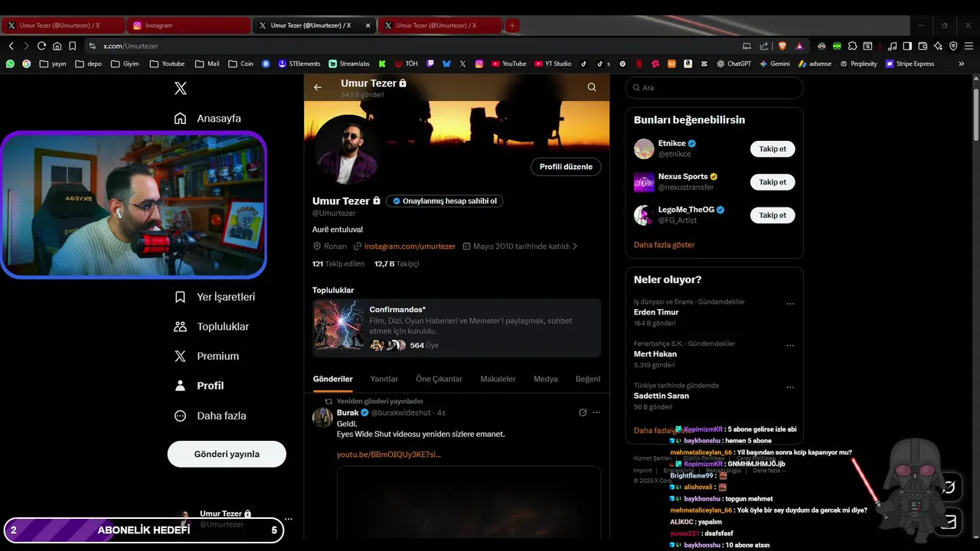Screen dimensions: 980x551
Task: Open Mert Hakan trending topic
Action: tap(655, 354)
